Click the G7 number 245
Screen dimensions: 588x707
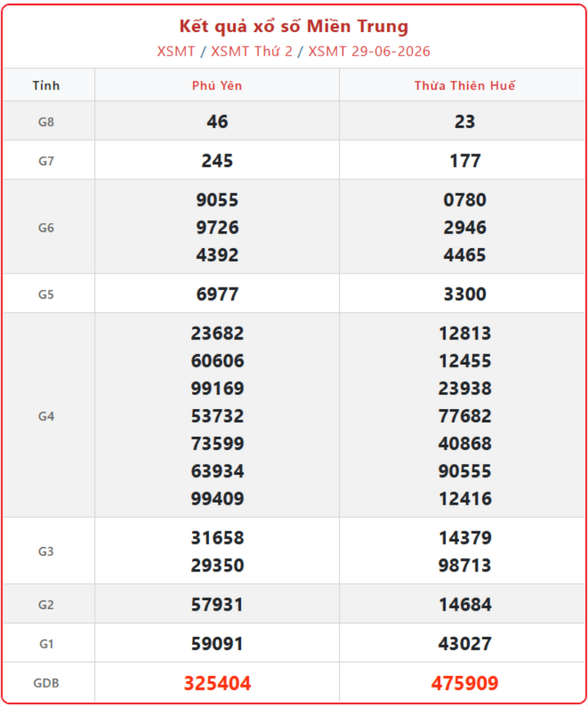[x=217, y=161]
